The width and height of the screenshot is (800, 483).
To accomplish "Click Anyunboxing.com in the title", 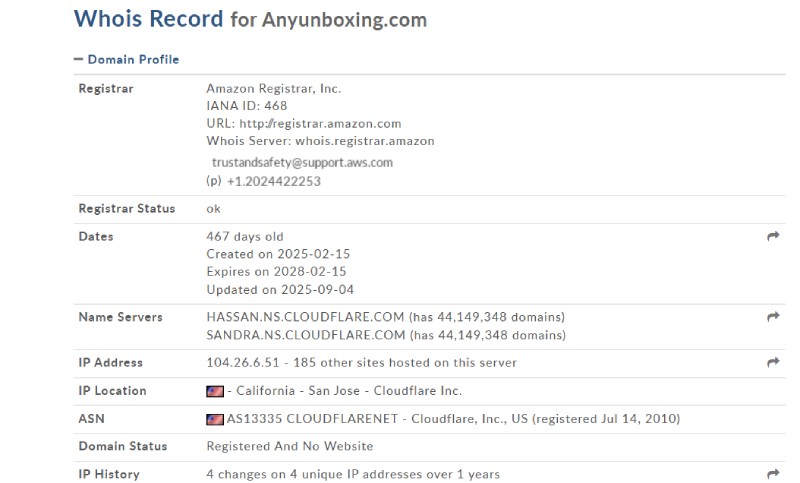I will (x=344, y=20).
